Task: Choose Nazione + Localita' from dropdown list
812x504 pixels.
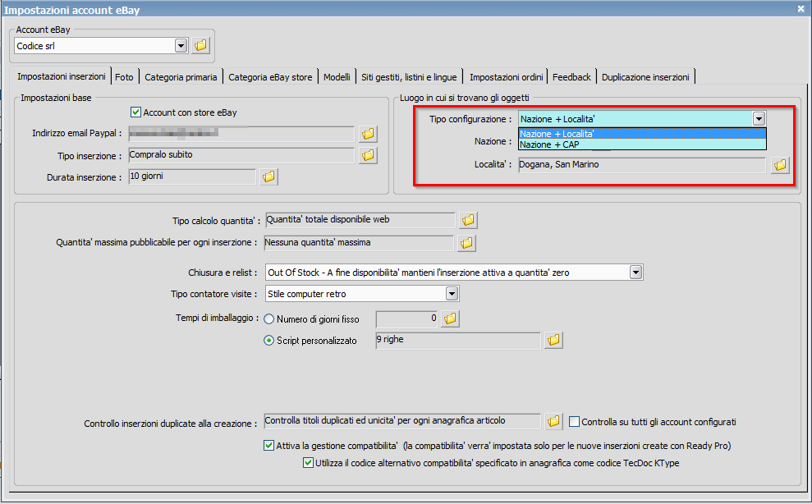Action: tap(642, 134)
